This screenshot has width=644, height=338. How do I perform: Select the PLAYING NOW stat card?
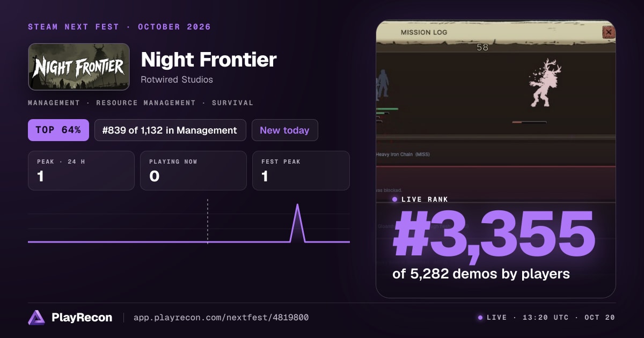click(x=193, y=171)
